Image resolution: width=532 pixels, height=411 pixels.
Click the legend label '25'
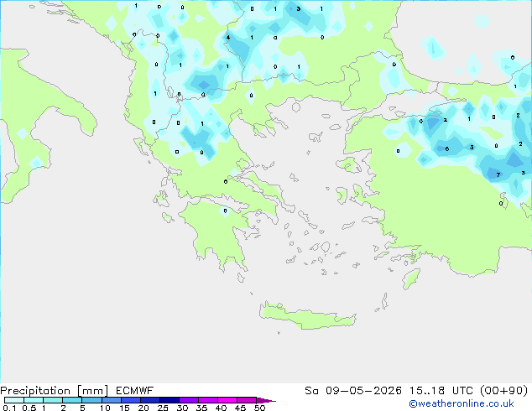(x=163, y=408)
